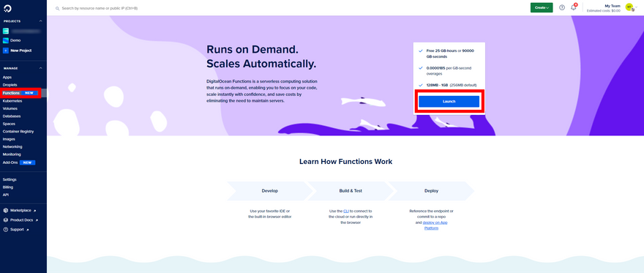This screenshot has width=644, height=273.
Task: Click the Demo project icon
Action: click(x=6, y=40)
